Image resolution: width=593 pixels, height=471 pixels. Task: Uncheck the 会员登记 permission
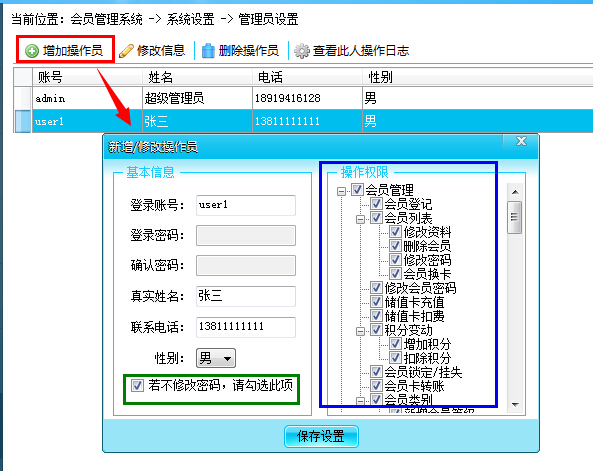(376, 204)
